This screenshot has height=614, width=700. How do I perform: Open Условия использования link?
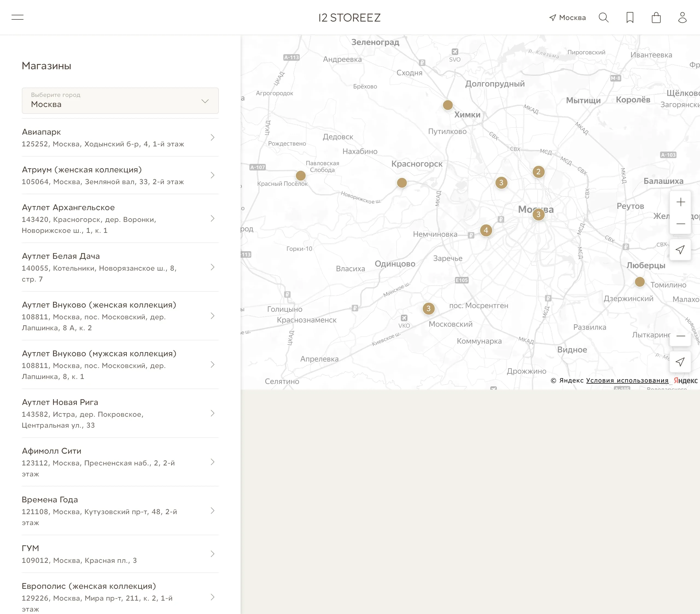[x=627, y=380]
